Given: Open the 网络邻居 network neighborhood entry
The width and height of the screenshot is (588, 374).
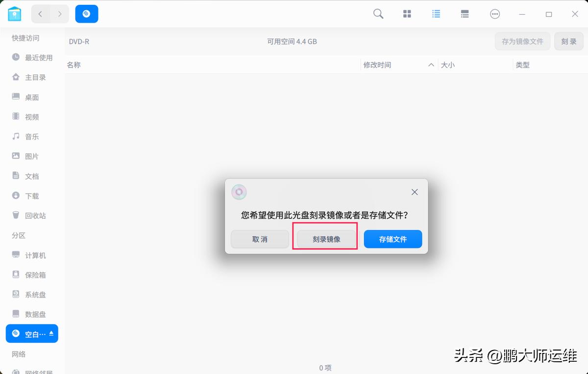Looking at the screenshot, I should [x=33, y=371].
